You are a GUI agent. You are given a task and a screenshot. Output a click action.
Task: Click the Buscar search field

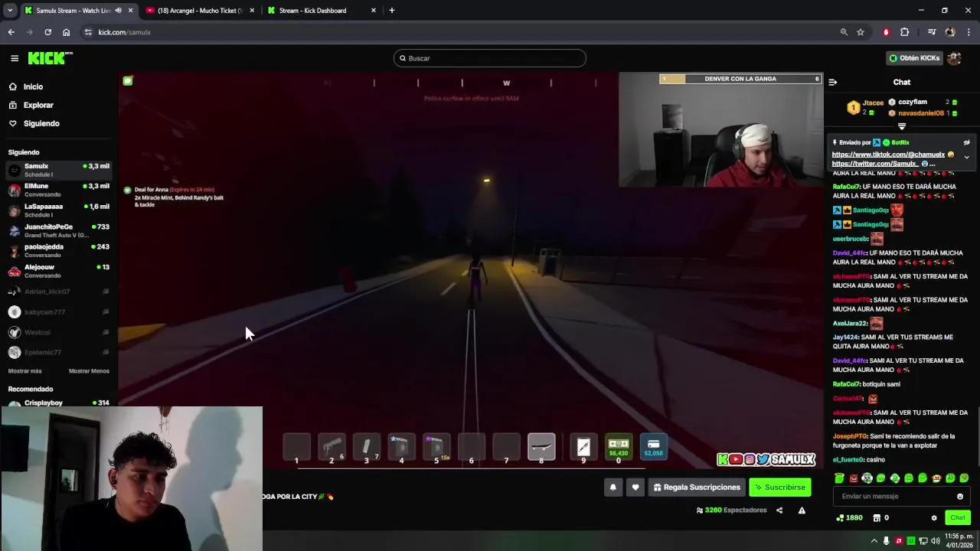click(490, 58)
